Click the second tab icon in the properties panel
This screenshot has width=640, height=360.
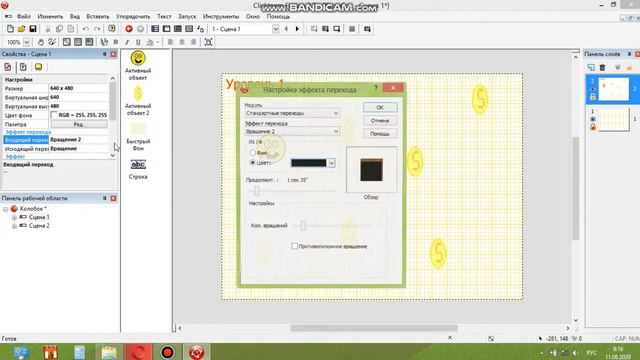point(23,67)
